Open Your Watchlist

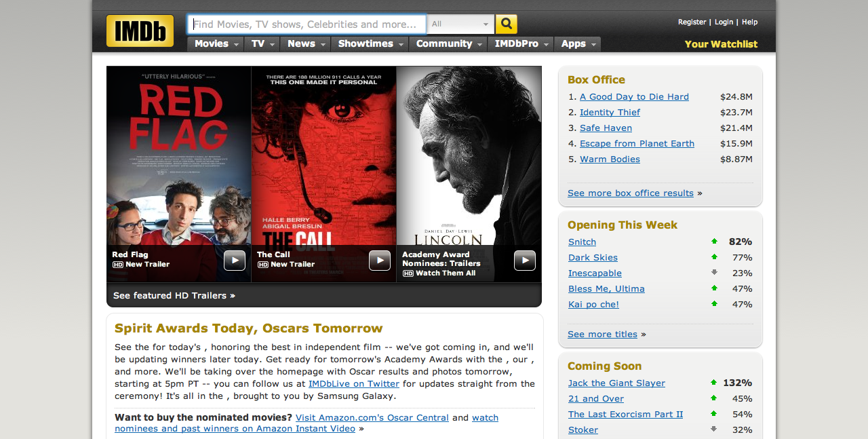721,44
